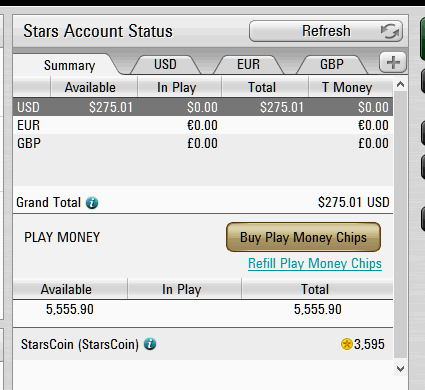
Task: Click the circular arrows refresh icon
Action: pyautogui.click(x=390, y=31)
